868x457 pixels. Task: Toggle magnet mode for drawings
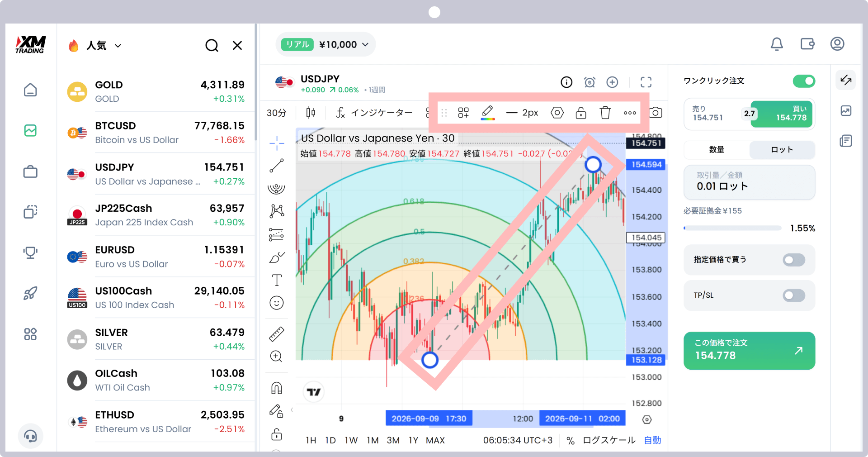tap(277, 388)
